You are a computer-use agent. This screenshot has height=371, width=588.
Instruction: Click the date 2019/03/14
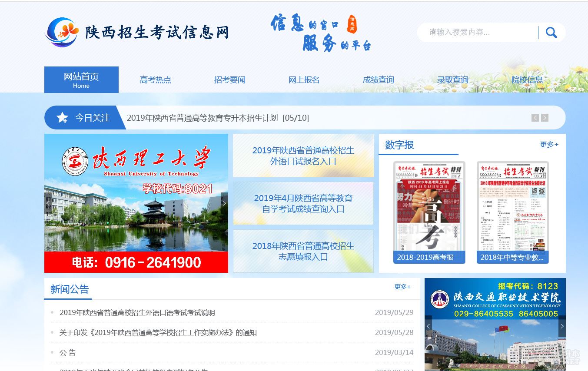[394, 353]
